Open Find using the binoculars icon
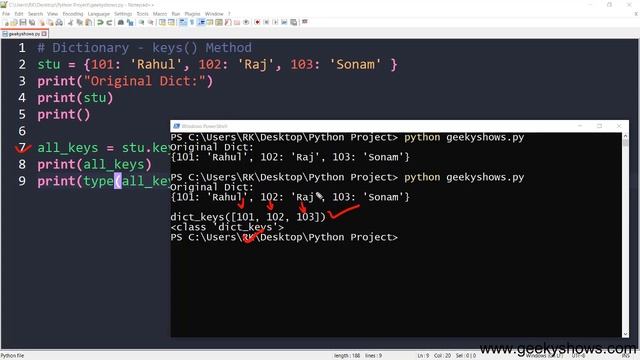The height and width of the screenshot is (360, 640). (x=121, y=22)
